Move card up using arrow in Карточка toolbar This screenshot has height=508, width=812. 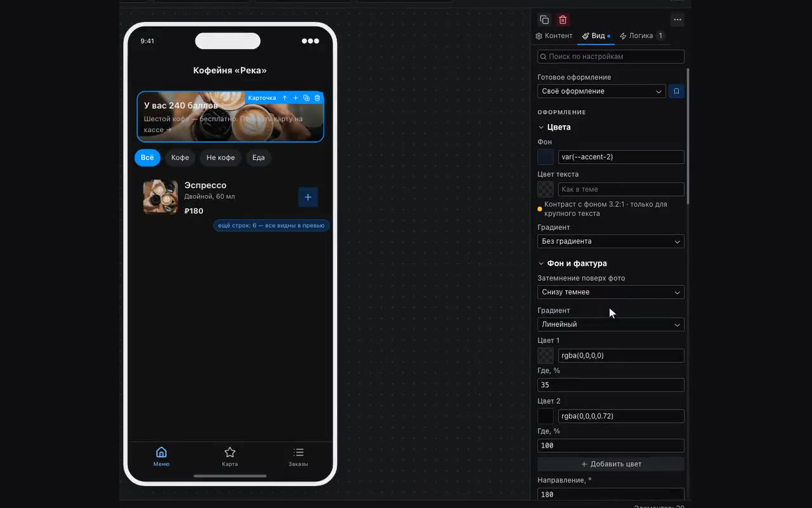tap(285, 98)
